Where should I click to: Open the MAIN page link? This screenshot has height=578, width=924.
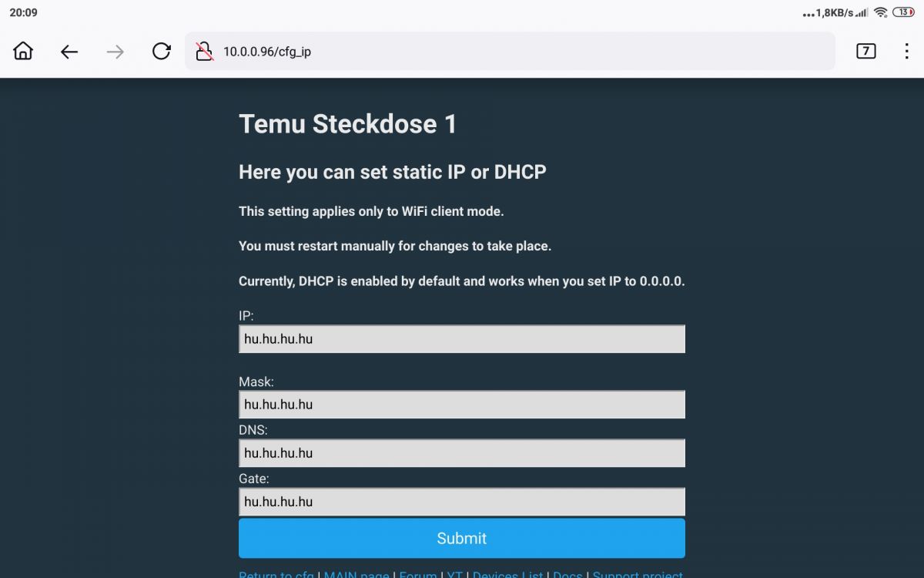pos(357,574)
